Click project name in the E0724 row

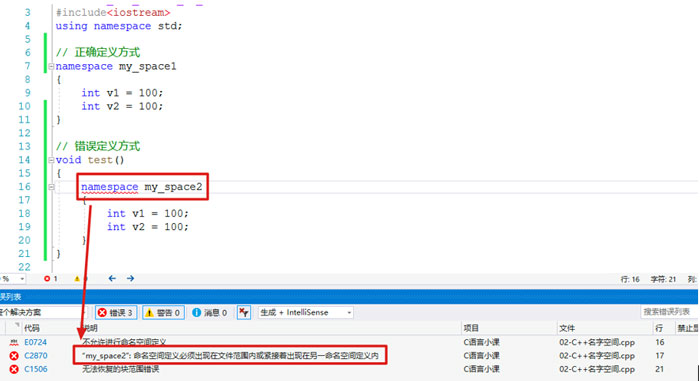[481, 342]
